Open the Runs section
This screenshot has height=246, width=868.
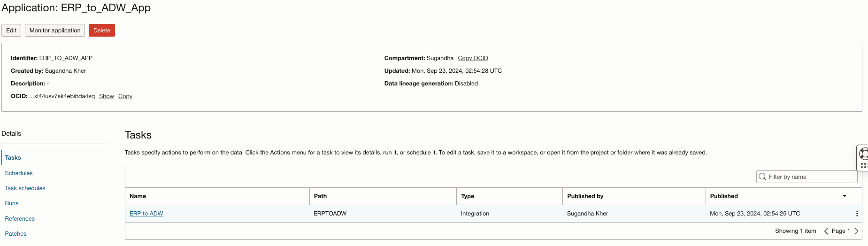pos(12,203)
